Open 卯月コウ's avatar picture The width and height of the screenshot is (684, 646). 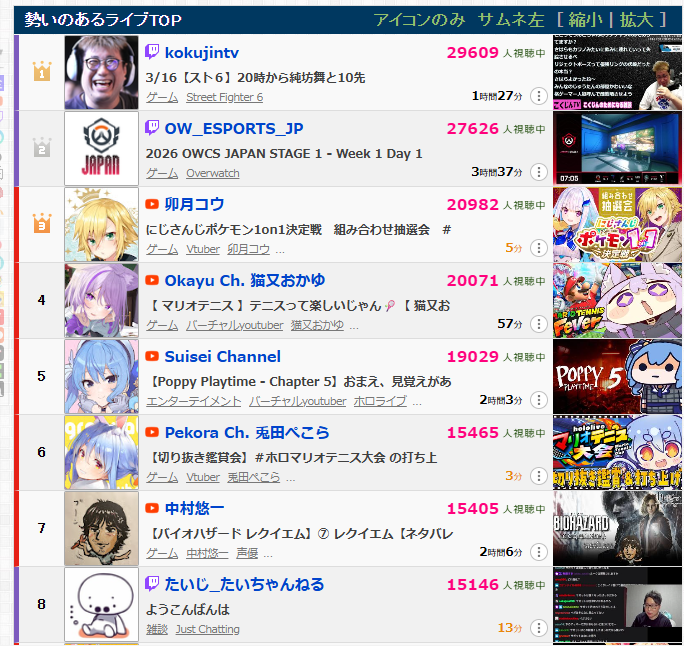(101, 224)
